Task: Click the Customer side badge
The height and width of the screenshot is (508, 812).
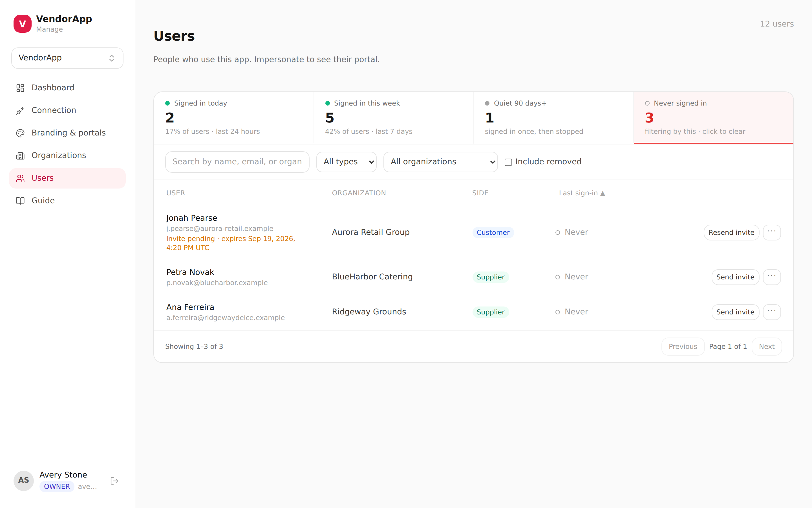Action: [493, 233]
